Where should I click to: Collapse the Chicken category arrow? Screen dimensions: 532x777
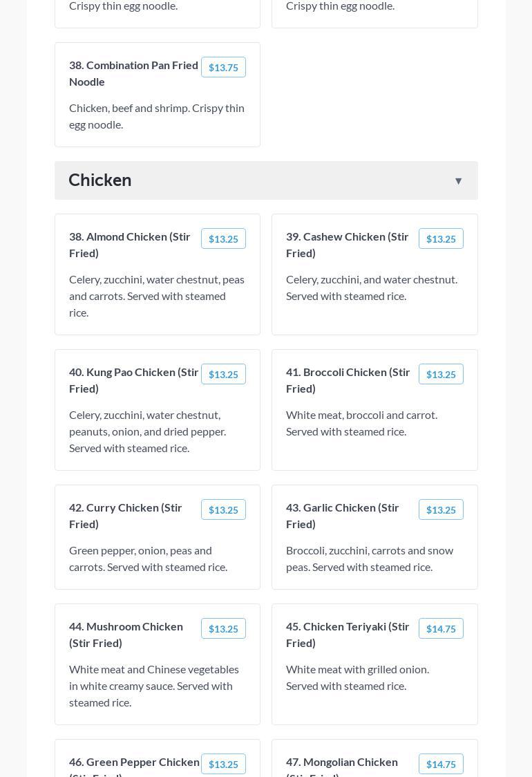tap(458, 181)
